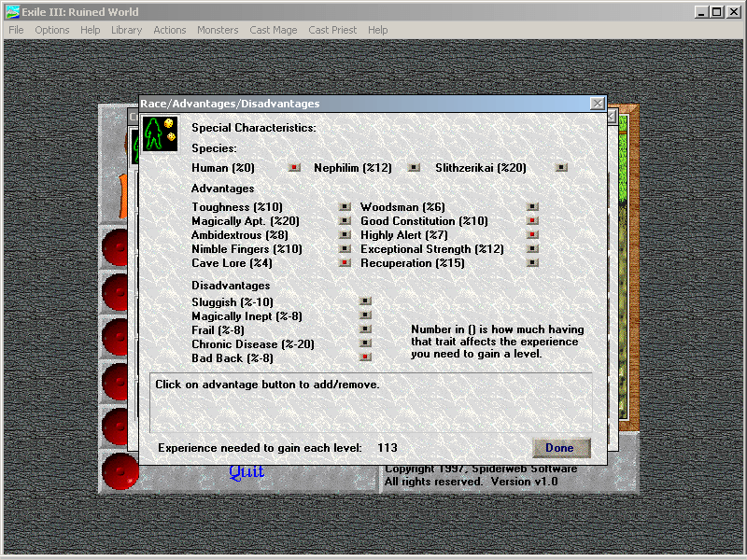Open the Options menu

pos(52,30)
